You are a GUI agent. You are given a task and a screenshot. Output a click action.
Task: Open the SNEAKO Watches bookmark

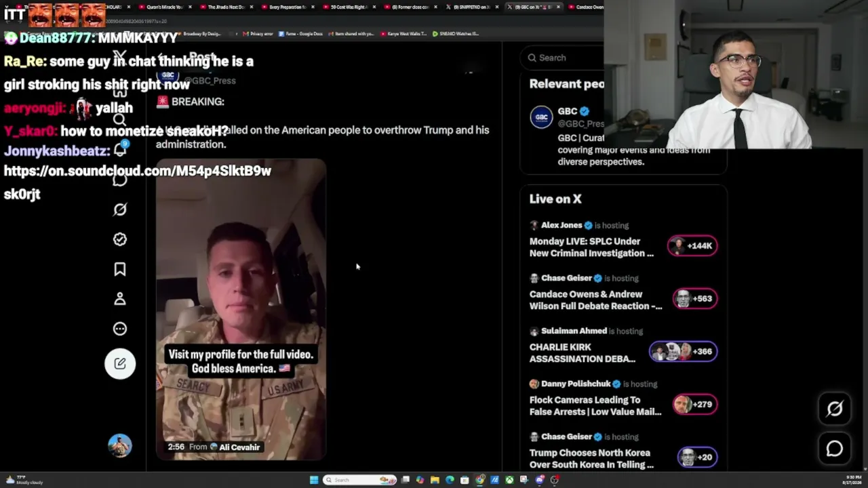click(456, 33)
